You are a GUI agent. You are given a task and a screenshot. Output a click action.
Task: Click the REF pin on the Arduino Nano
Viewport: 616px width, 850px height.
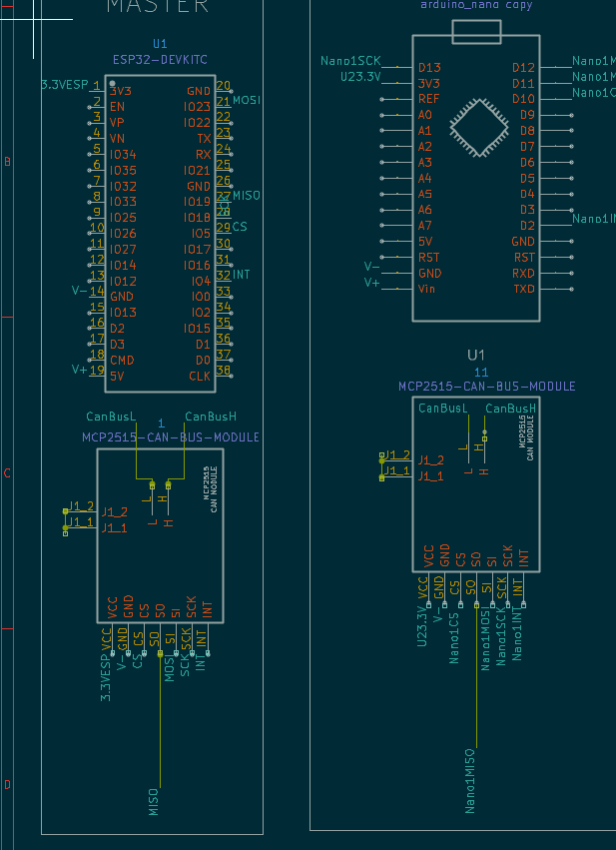[x=428, y=99]
